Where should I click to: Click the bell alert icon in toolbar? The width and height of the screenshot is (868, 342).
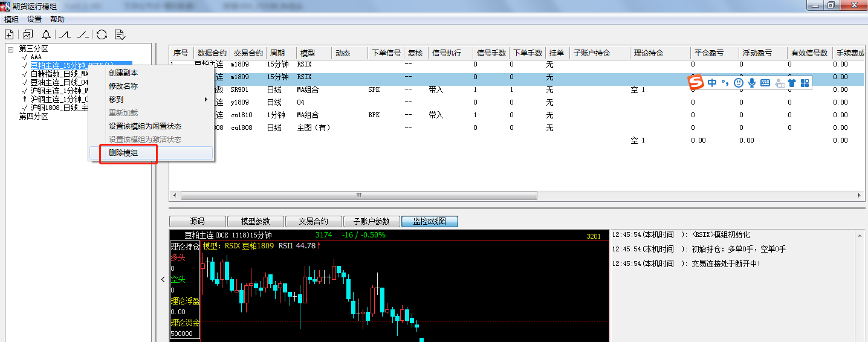coord(46,34)
